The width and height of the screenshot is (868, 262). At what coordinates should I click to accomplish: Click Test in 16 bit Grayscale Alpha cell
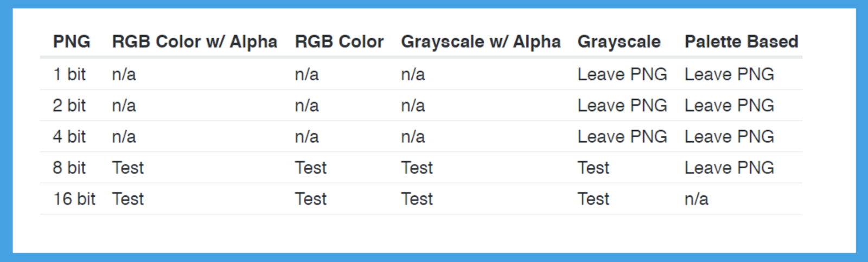(x=417, y=199)
